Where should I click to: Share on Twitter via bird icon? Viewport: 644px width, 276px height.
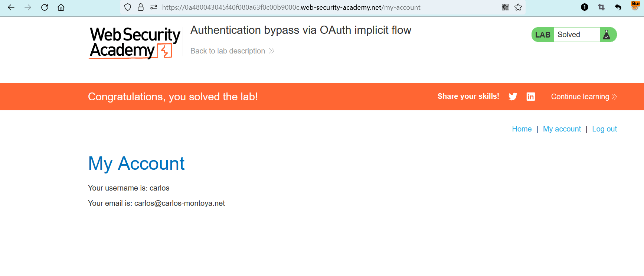point(513,97)
